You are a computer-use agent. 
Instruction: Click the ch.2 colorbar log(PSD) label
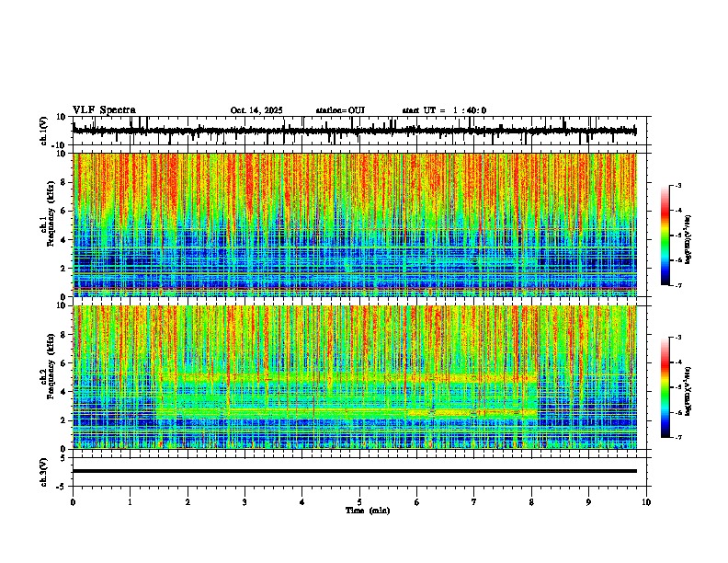pyautogui.click(x=688, y=390)
